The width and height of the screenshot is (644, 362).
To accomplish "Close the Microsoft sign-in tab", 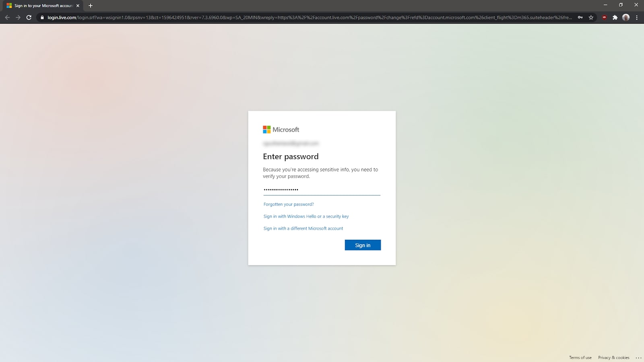I will click(78, 6).
